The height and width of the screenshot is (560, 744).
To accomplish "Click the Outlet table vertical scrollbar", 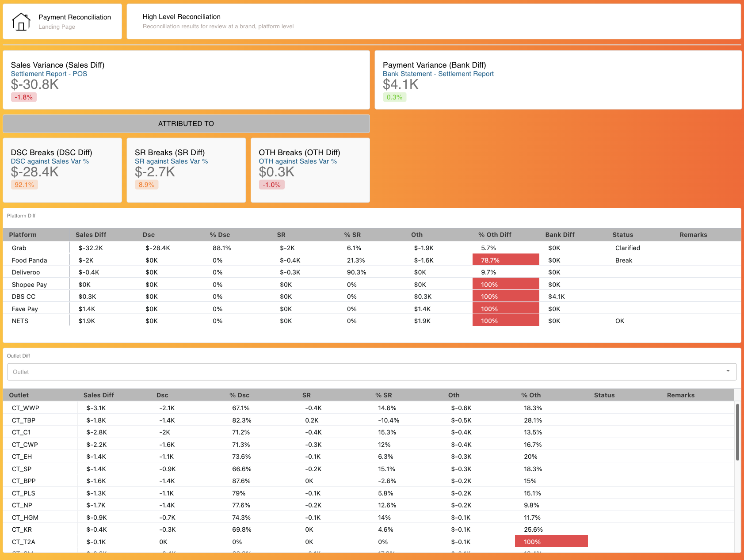I will point(737,432).
